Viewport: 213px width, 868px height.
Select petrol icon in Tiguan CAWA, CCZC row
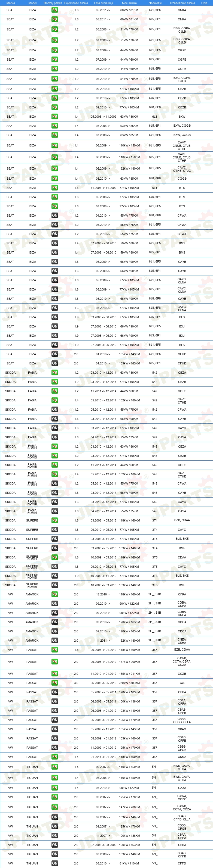pyautogui.click(x=54, y=797)
